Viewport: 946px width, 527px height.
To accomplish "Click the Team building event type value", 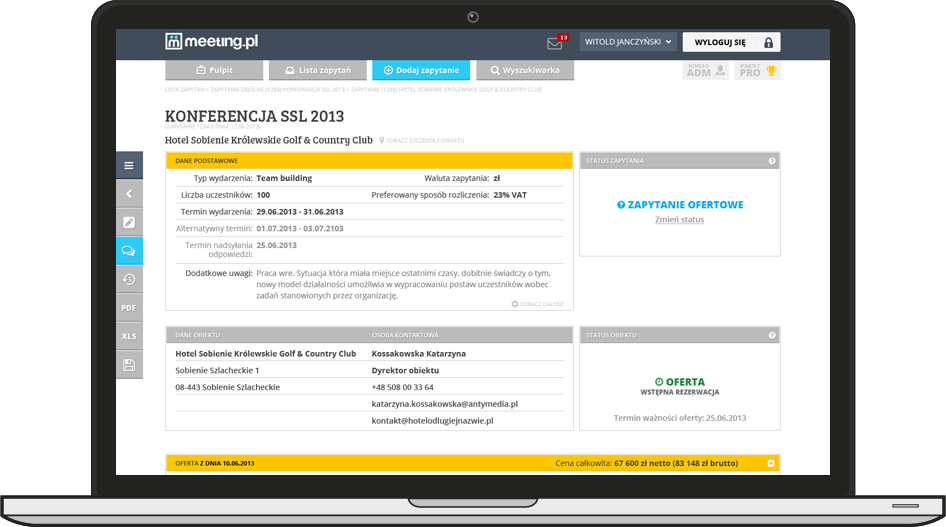I will coord(284,178).
